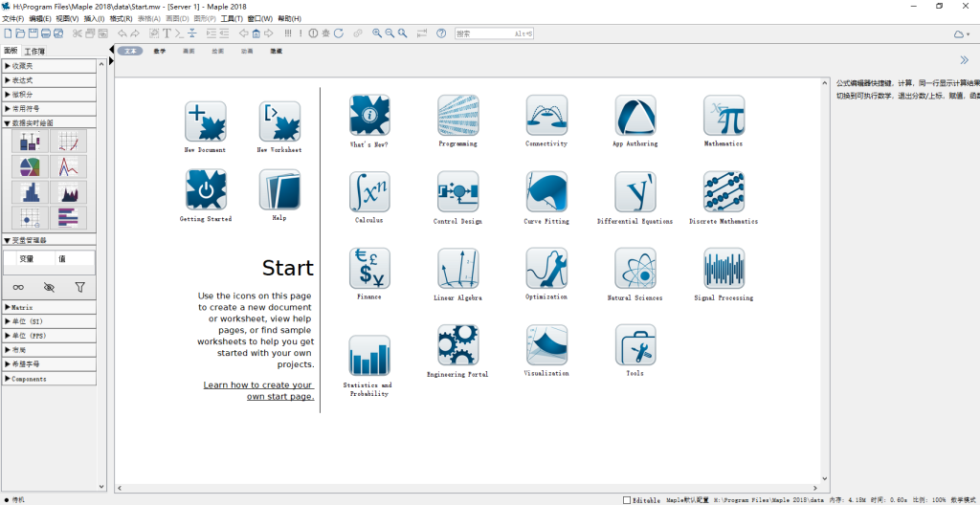Open the Calculus sample worksheets icon
The image size is (980, 505).
pos(369,191)
